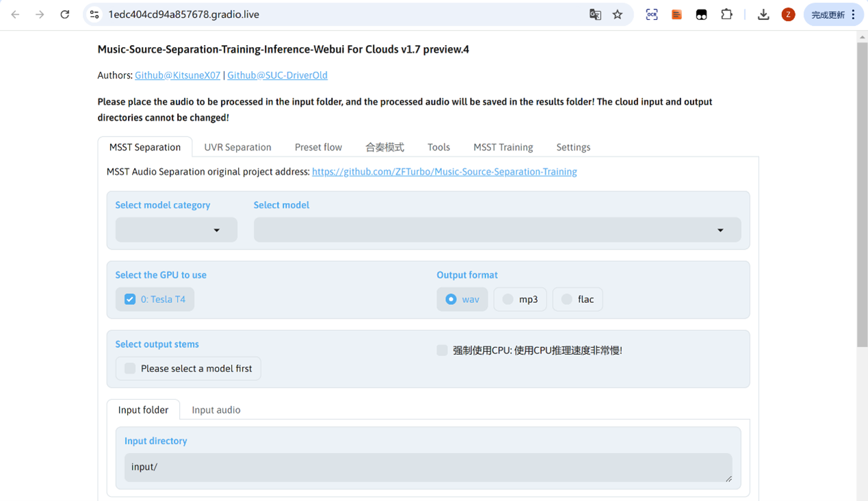Click the translate page icon
Viewport: 868px width, 501px height.
595,14
